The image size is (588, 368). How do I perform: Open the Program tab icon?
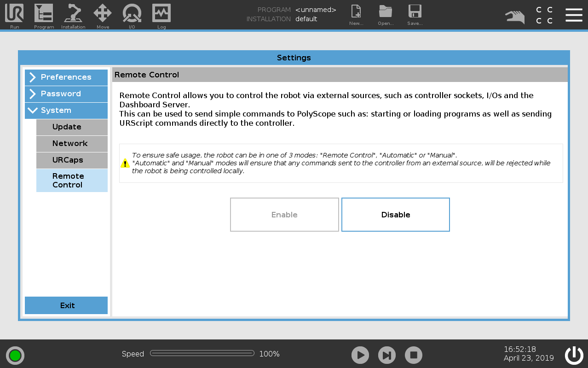pyautogui.click(x=44, y=14)
